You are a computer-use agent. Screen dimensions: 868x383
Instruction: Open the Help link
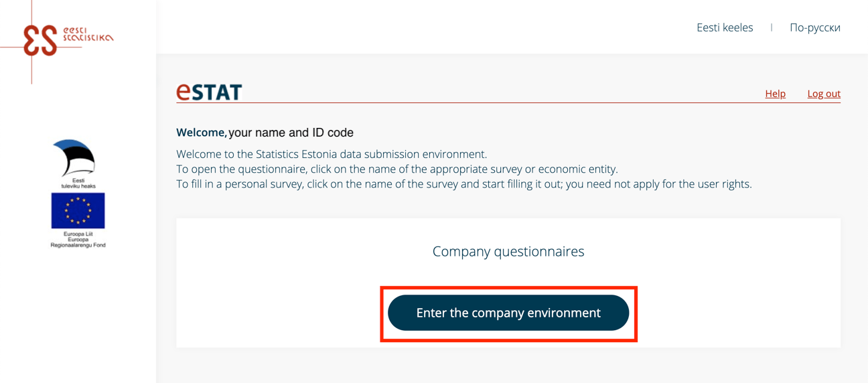point(775,94)
